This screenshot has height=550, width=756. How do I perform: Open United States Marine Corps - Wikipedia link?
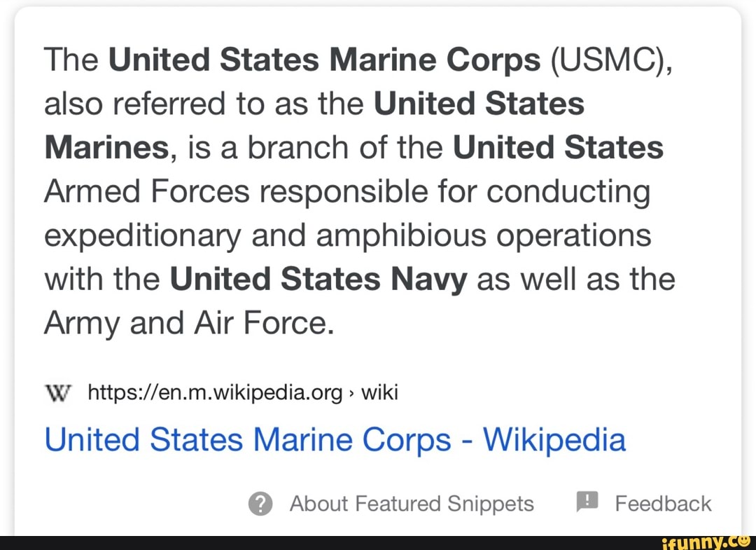coord(335,439)
